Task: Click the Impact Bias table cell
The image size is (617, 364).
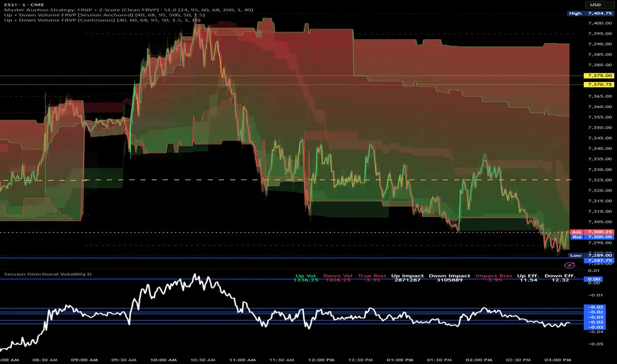Action: (493, 278)
